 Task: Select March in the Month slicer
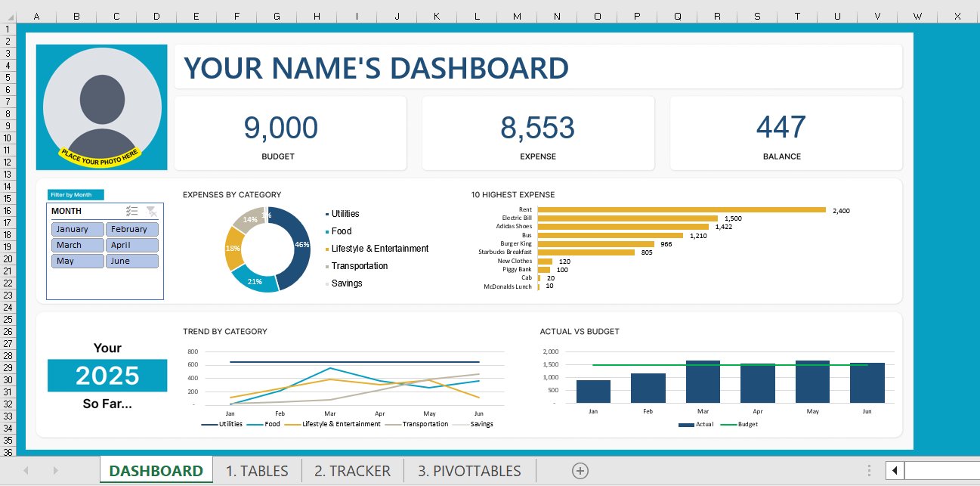click(x=77, y=245)
